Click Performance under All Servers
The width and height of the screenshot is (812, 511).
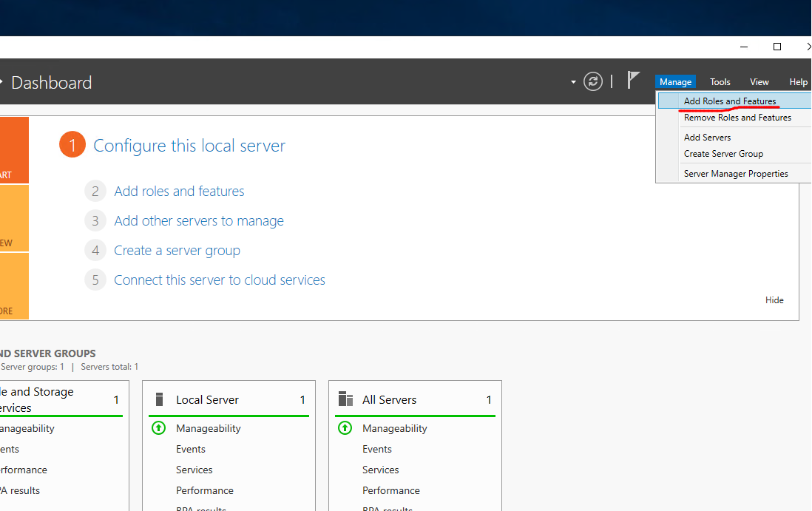pyautogui.click(x=391, y=490)
